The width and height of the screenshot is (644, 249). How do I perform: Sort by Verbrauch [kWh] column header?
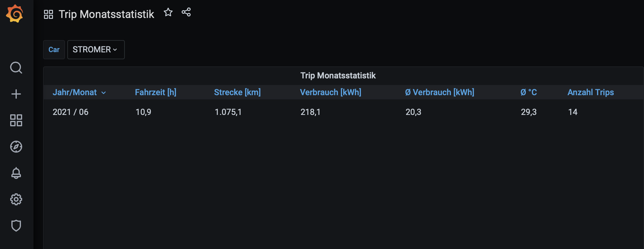tap(330, 92)
